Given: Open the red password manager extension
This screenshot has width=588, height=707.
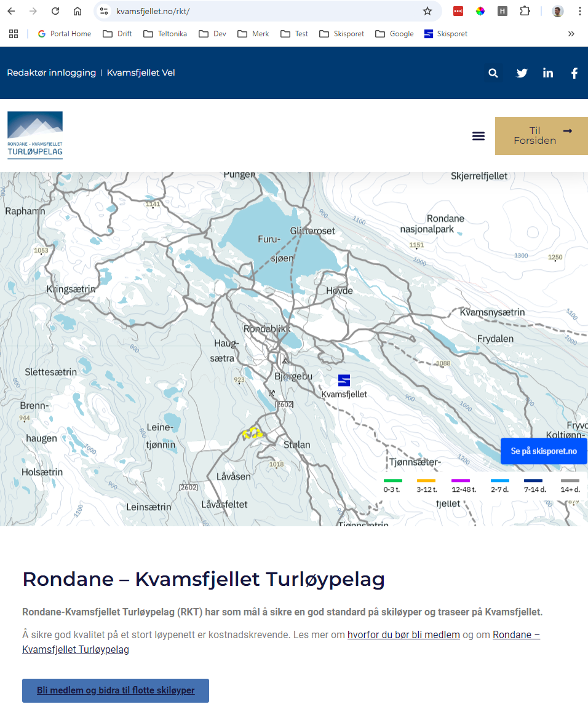Looking at the screenshot, I should [x=458, y=11].
